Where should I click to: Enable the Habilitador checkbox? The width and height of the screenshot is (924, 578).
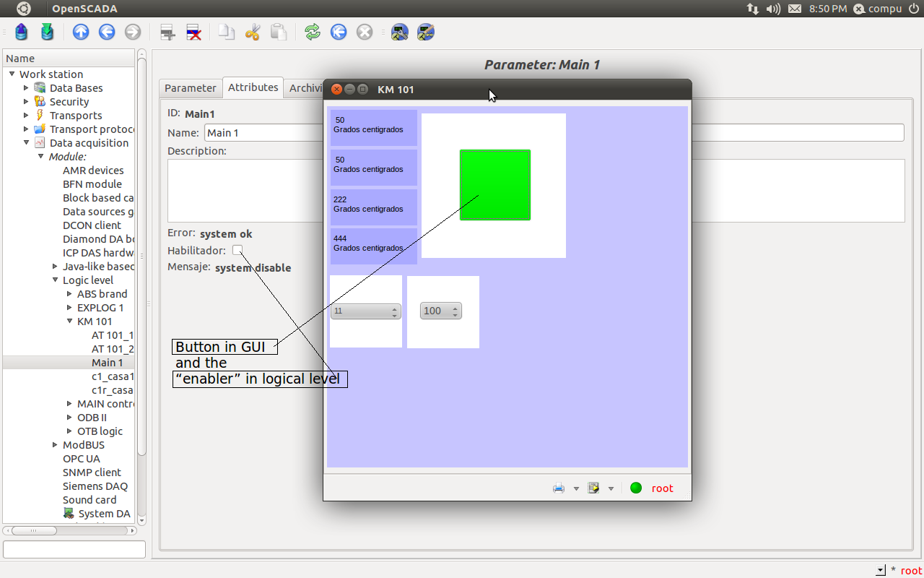pos(237,251)
